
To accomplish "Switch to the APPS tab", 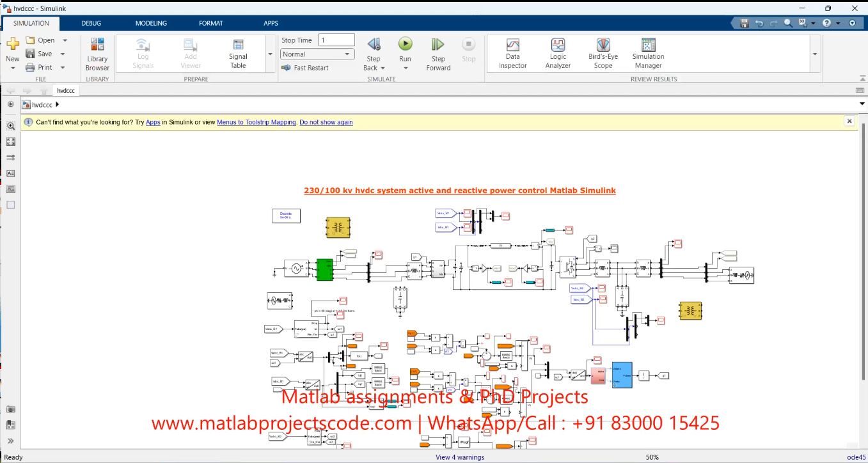I will pyautogui.click(x=271, y=23).
